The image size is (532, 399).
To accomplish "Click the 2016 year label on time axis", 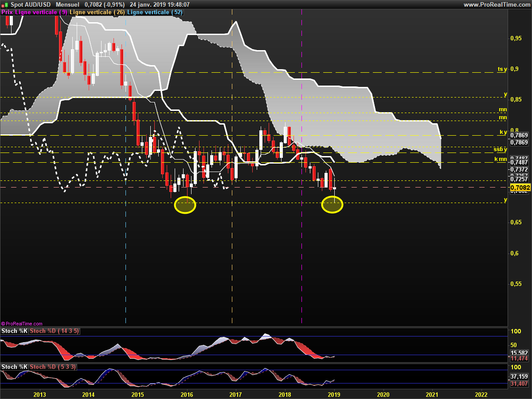I will click(187, 394).
